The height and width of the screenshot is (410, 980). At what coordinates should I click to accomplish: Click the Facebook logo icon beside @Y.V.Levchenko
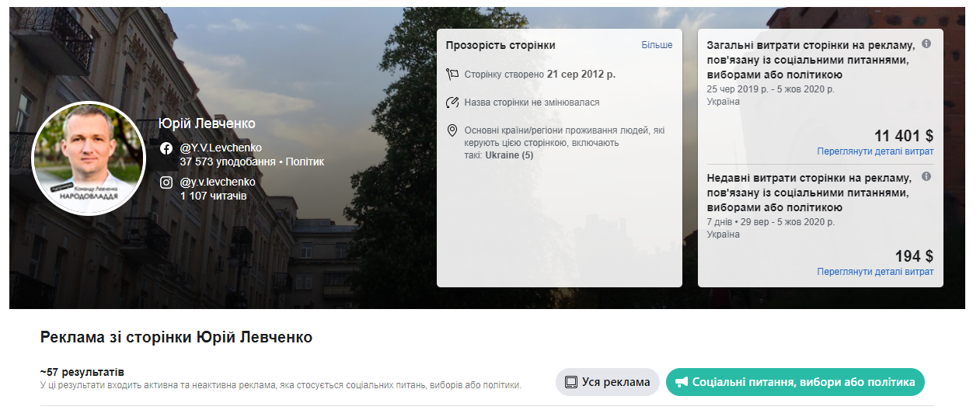(166, 148)
